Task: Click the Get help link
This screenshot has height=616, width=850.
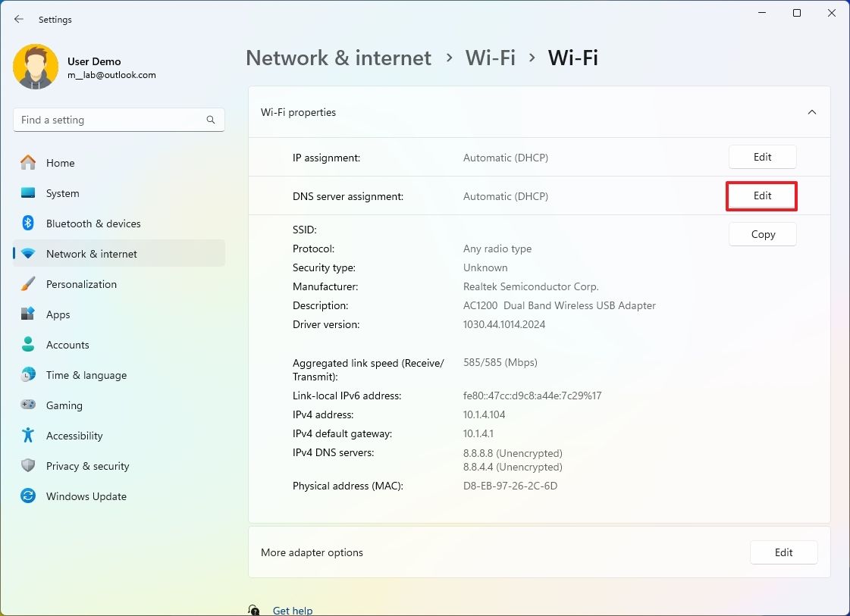Action: [x=293, y=610]
